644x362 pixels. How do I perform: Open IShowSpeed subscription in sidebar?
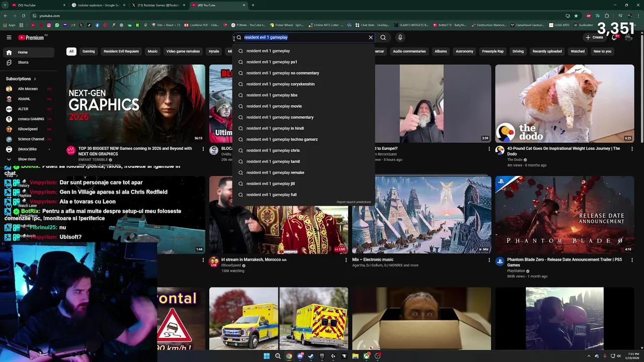[28, 129]
